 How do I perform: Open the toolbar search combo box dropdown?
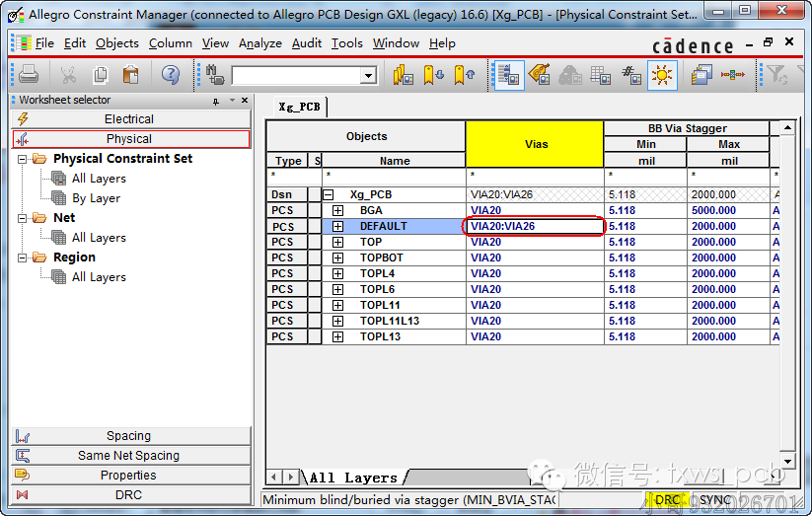click(x=368, y=76)
